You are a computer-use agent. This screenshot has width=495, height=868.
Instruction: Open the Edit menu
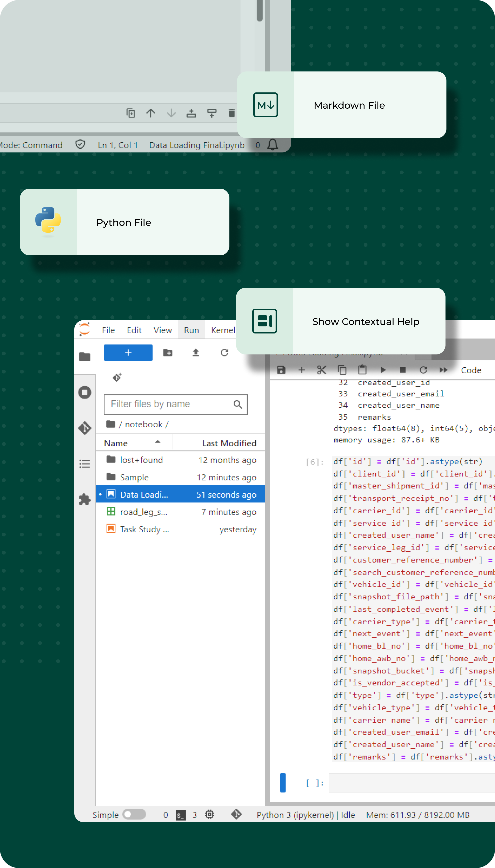point(134,330)
